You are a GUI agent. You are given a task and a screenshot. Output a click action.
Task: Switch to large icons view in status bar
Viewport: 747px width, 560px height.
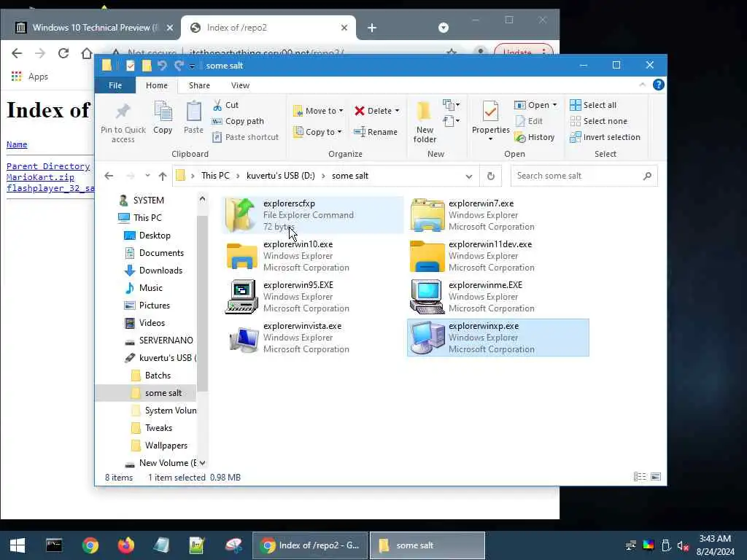click(656, 477)
